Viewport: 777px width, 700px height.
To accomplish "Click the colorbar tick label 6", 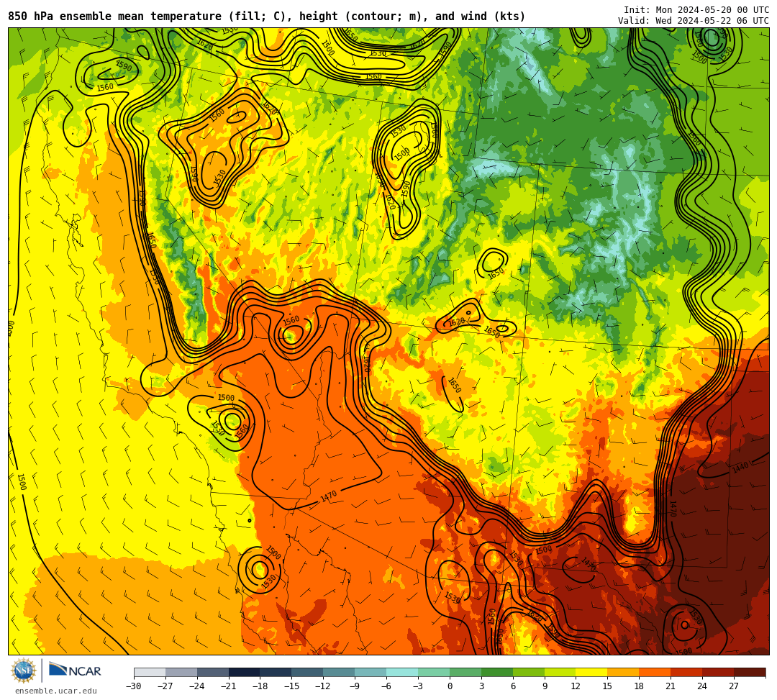I will point(513,686).
